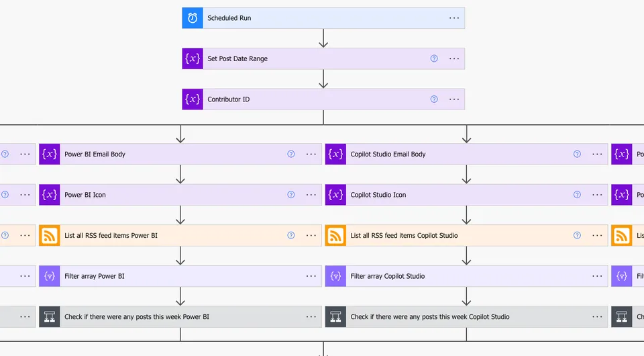The width and height of the screenshot is (644, 356).
Task: Open more options for Filter array Copilot Studio
Action: pos(597,276)
